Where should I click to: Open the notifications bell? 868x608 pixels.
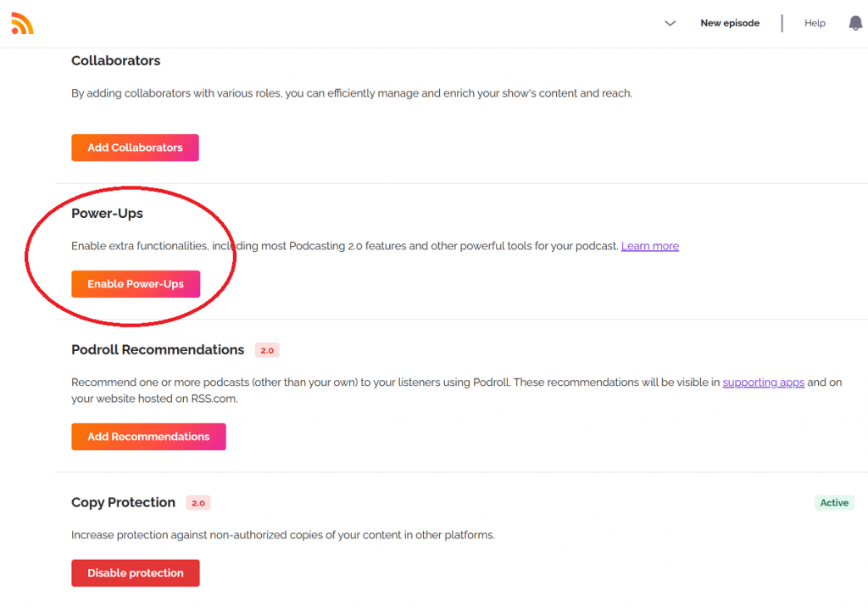click(855, 23)
